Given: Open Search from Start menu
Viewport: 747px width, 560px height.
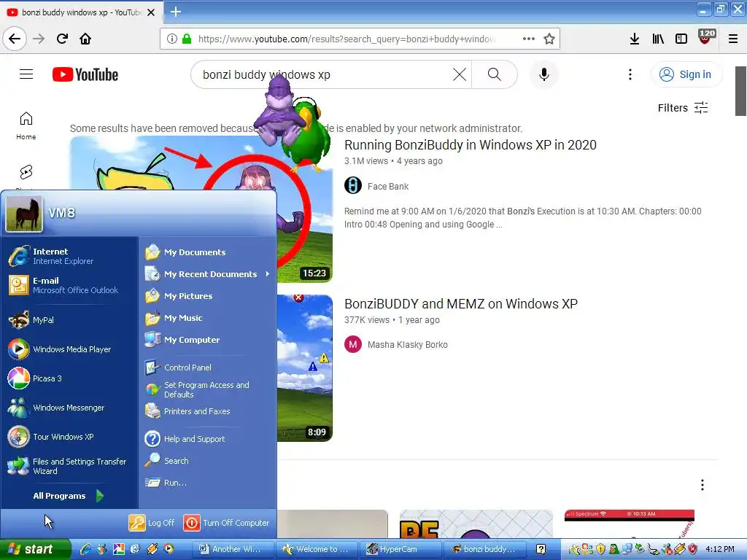Looking at the screenshot, I should pos(208,461).
